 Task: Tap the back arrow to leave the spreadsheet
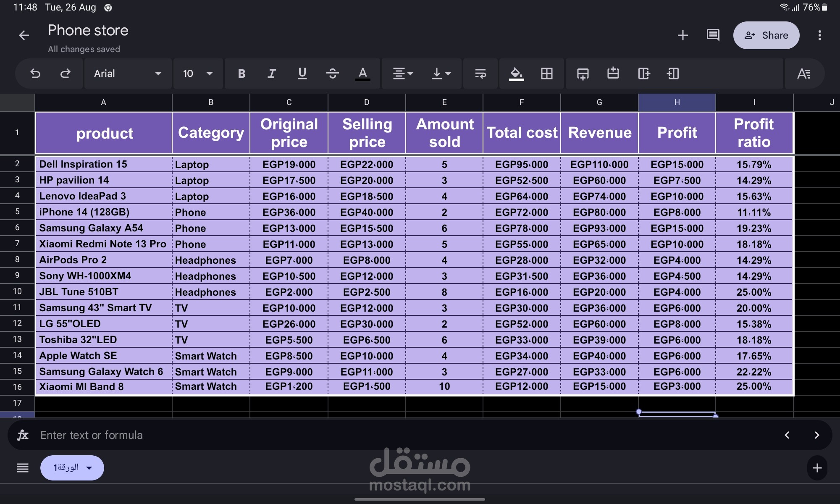[x=24, y=35]
